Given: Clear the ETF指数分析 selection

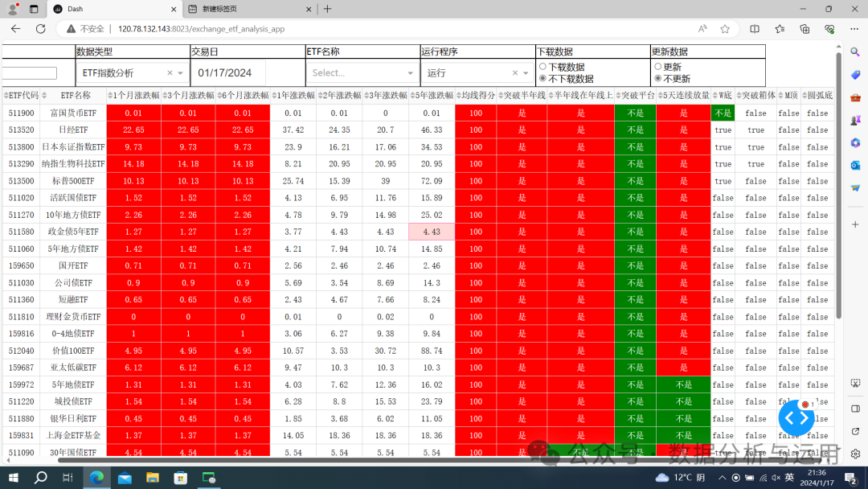Looking at the screenshot, I should click(170, 72).
